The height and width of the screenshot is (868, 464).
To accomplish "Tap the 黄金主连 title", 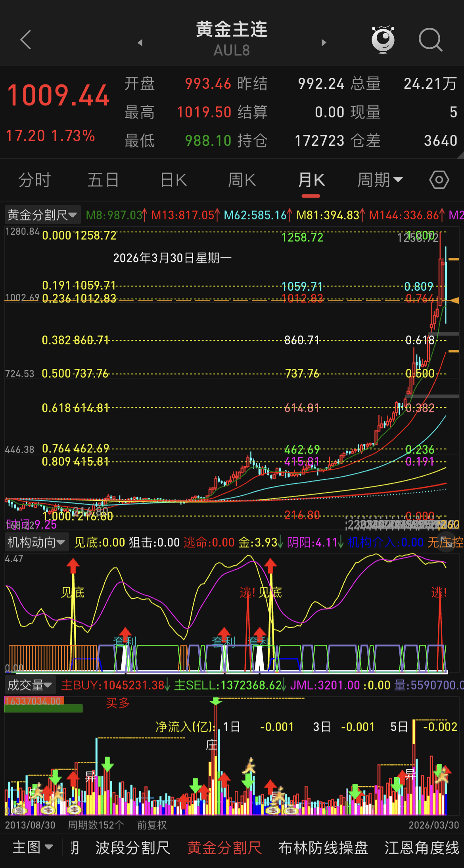I will click(x=232, y=30).
